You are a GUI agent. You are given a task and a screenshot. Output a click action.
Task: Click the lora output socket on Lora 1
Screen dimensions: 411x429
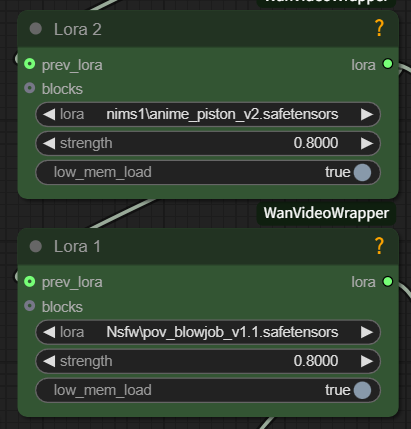pyautogui.click(x=388, y=282)
